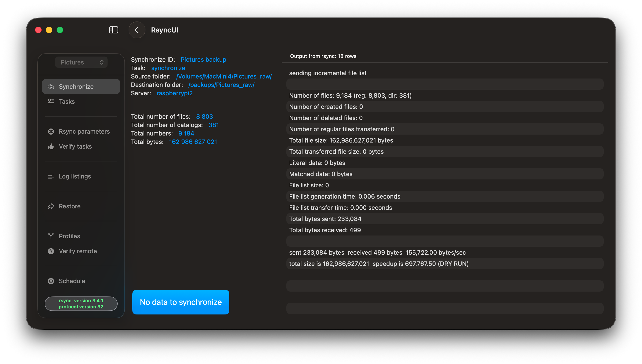
Task: Click the Synchronize arrow icon
Action: (51, 86)
